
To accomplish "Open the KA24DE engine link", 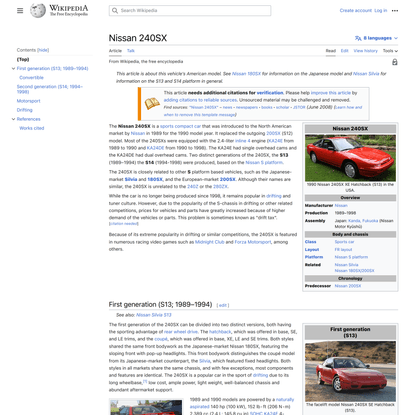I will 155,148.
